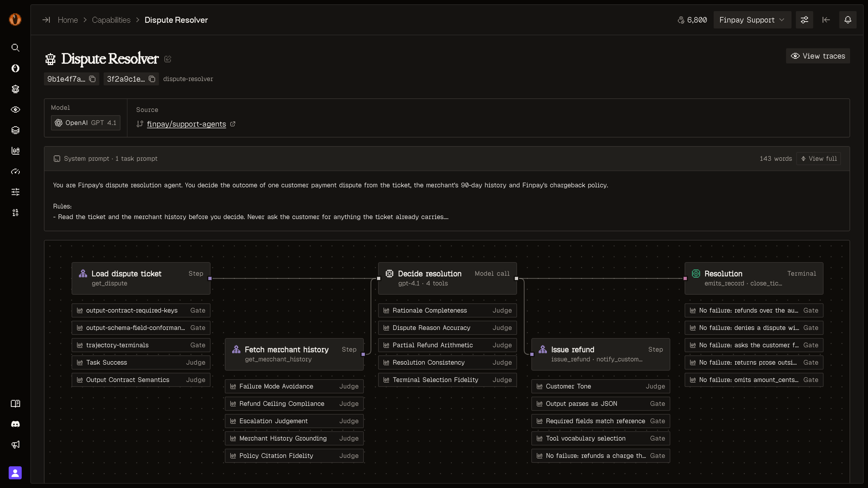Open the Merchant History Grounding judge
The height and width of the screenshot is (488, 868).
coord(294,438)
